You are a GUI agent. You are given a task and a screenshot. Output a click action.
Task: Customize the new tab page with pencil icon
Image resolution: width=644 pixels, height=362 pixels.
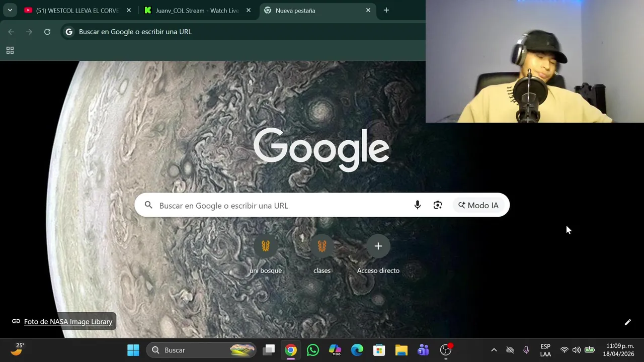(628, 322)
